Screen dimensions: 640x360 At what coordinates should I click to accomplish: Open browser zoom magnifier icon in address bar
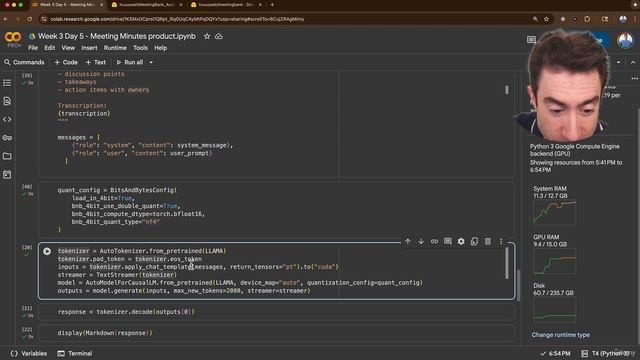[x=535, y=19]
